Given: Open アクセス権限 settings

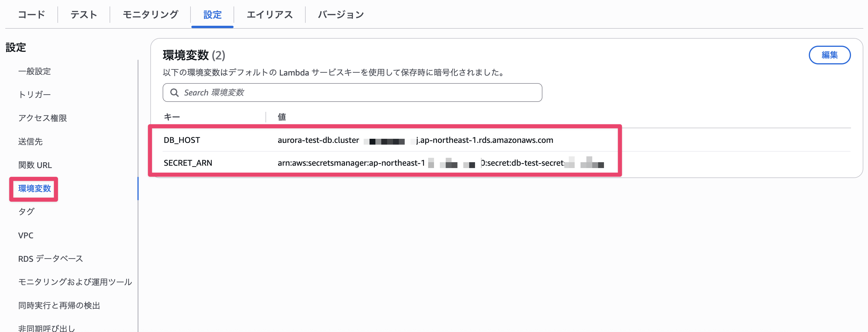Looking at the screenshot, I should point(42,118).
